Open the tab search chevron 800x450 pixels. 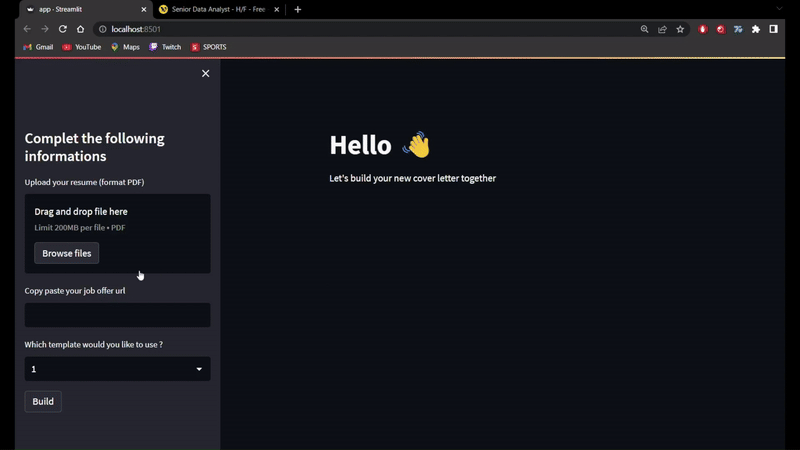coord(779,9)
